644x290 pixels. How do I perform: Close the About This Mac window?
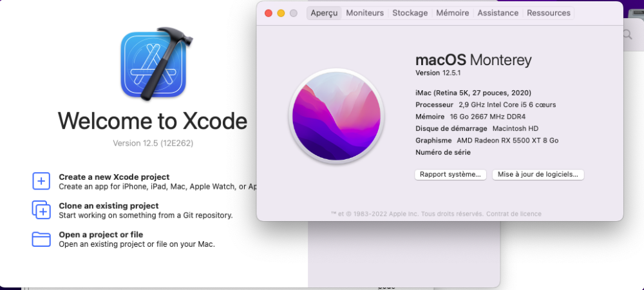[268, 13]
